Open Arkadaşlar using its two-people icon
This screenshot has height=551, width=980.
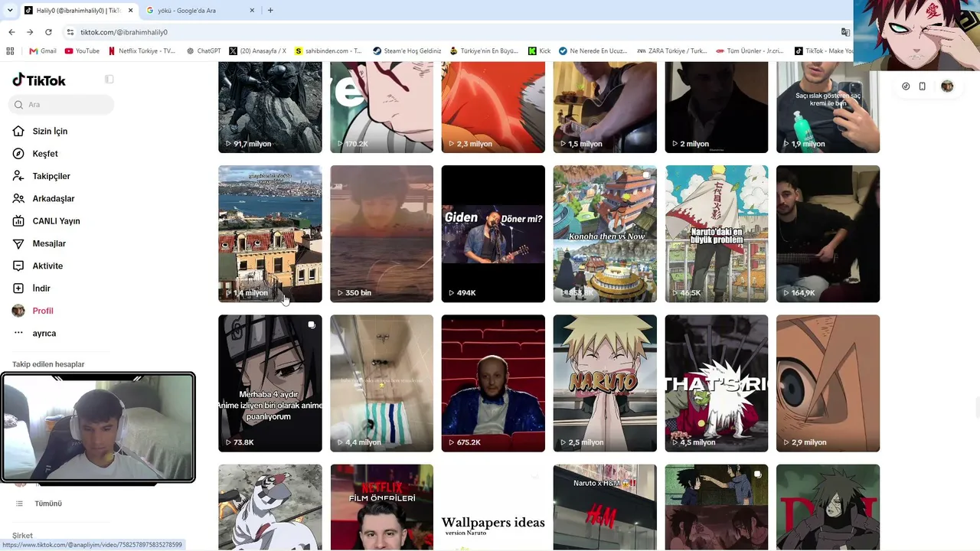(18, 198)
